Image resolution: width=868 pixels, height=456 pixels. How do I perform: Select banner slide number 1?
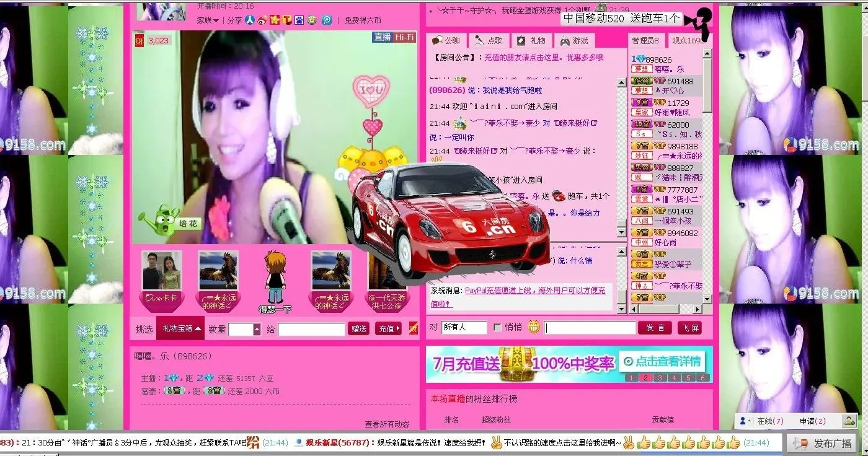tap(631, 377)
